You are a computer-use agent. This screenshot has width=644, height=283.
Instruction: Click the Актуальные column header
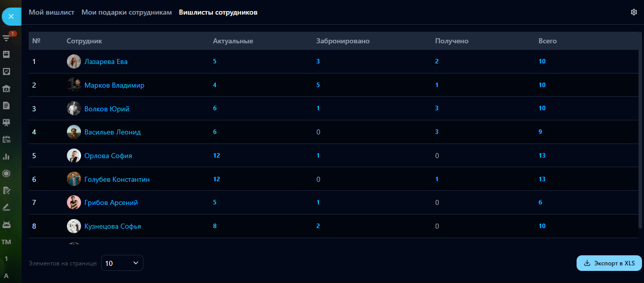tap(233, 41)
